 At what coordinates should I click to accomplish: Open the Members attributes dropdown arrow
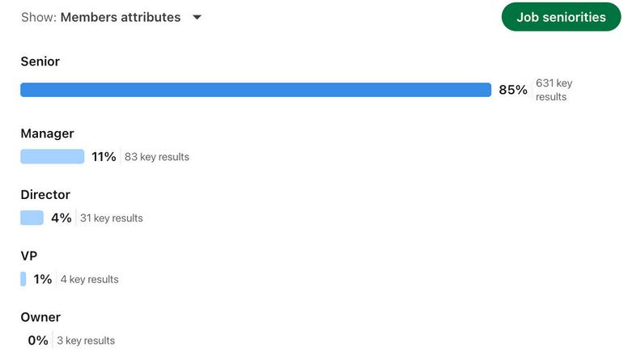[197, 17]
